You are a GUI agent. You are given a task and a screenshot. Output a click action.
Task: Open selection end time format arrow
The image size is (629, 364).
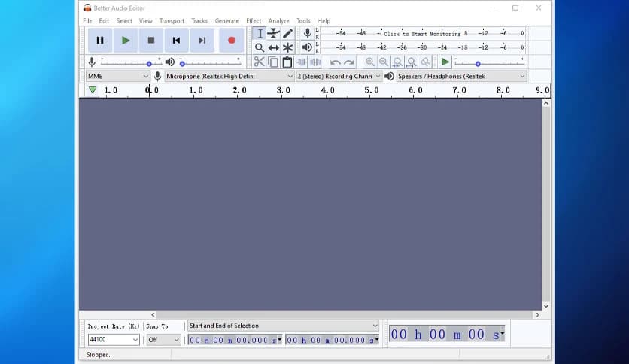click(377, 339)
